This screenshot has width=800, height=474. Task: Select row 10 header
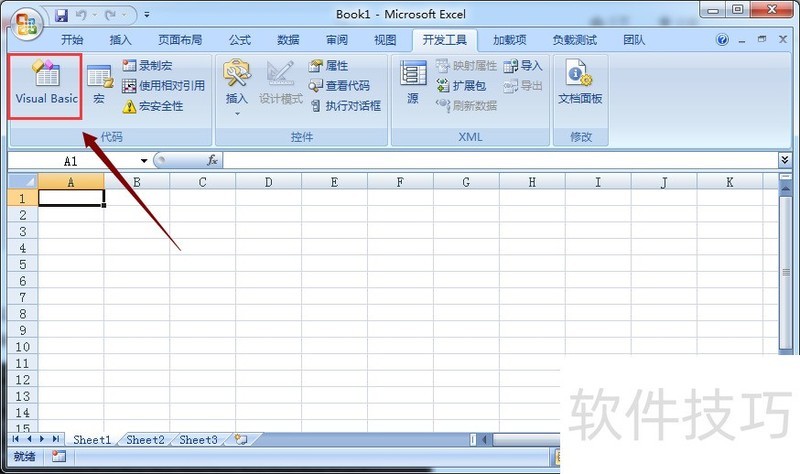pyautogui.click(x=23, y=347)
